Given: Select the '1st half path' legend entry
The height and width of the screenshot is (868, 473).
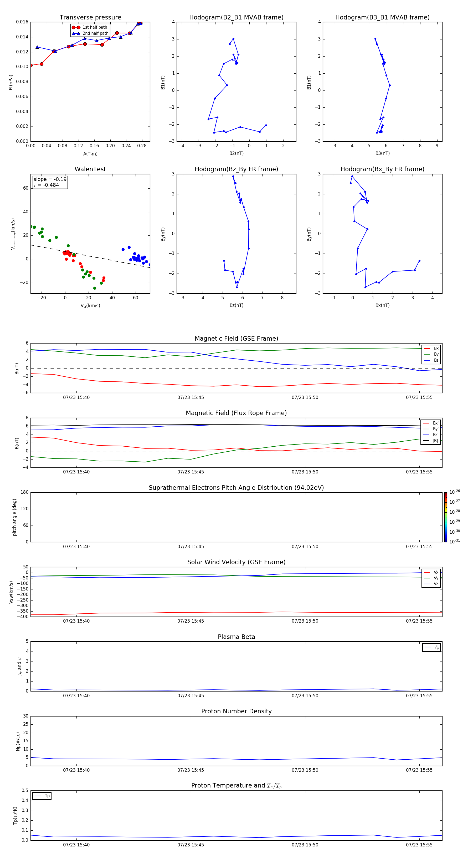Looking at the screenshot, I should click(x=90, y=27).
